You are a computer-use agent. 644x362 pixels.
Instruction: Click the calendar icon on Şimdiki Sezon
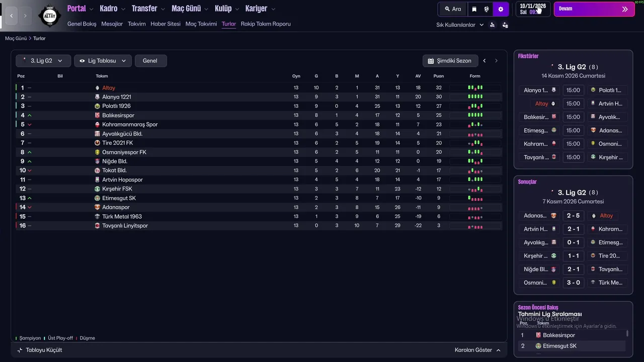(431, 61)
